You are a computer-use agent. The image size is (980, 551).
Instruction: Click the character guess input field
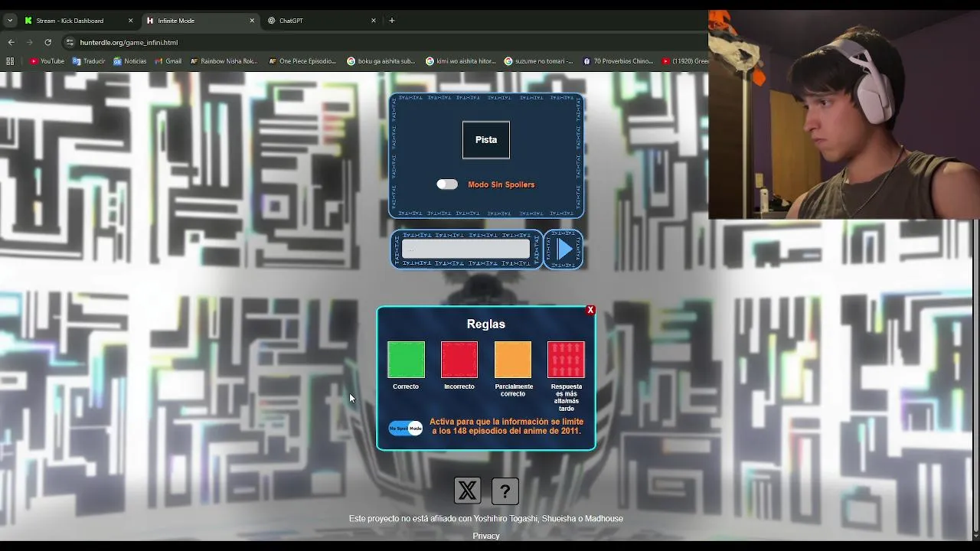tap(465, 249)
